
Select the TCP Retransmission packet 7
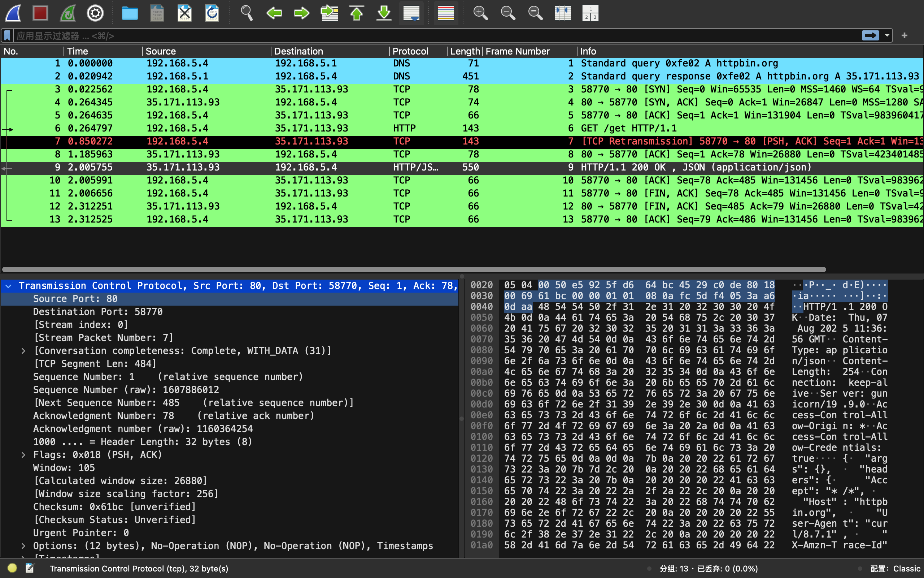tap(462, 142)
